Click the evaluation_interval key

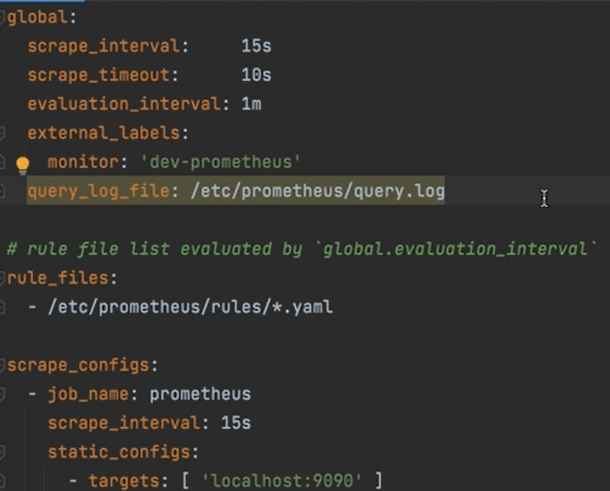pos(124,104)
